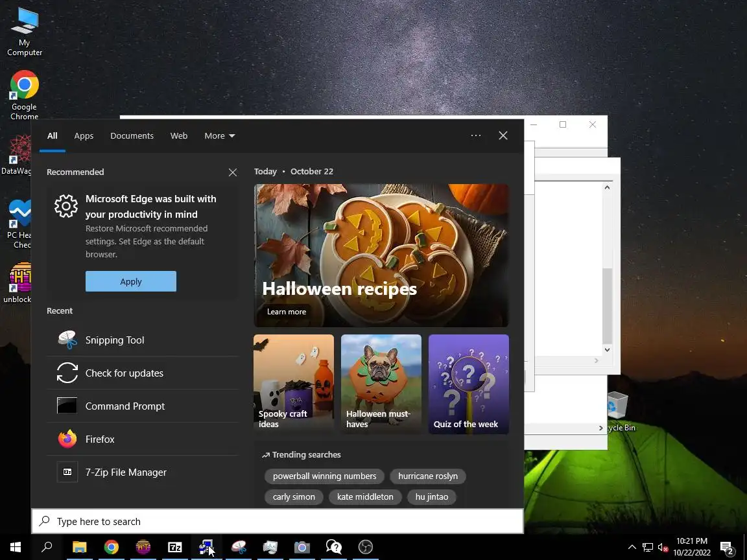747x560 pixels.
Task: Open Google Chrome from taskbar
Action: coord(112,547)
